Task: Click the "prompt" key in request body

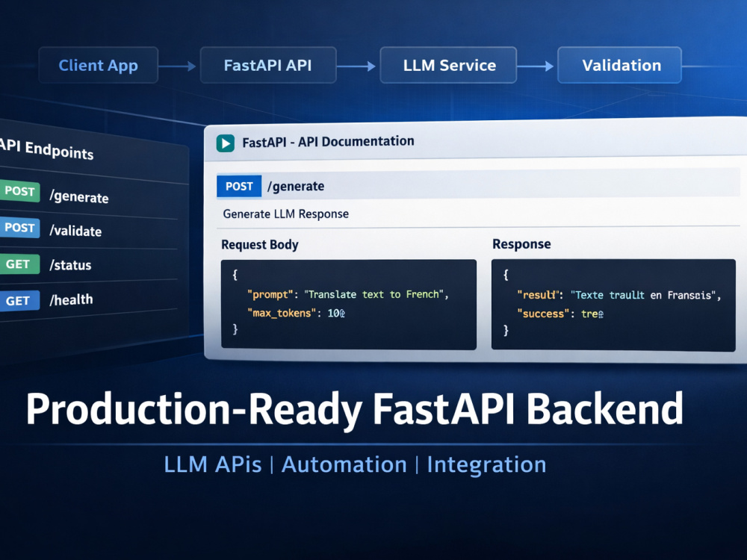Action: [x=270, y=295]
